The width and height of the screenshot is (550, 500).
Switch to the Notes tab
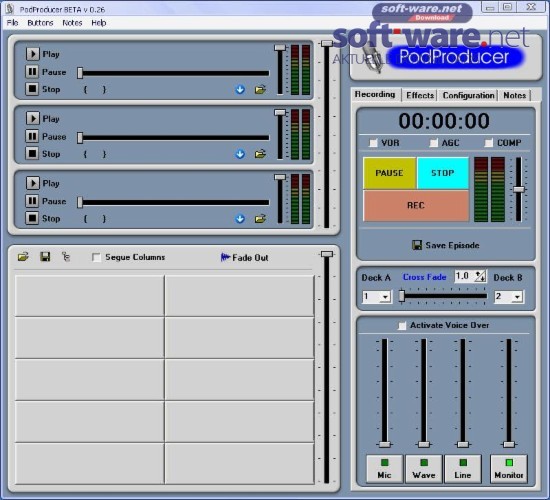(515, 95)
